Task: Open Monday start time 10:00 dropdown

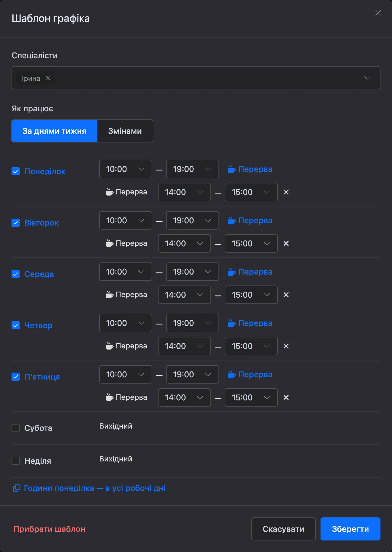Action: 126,169
